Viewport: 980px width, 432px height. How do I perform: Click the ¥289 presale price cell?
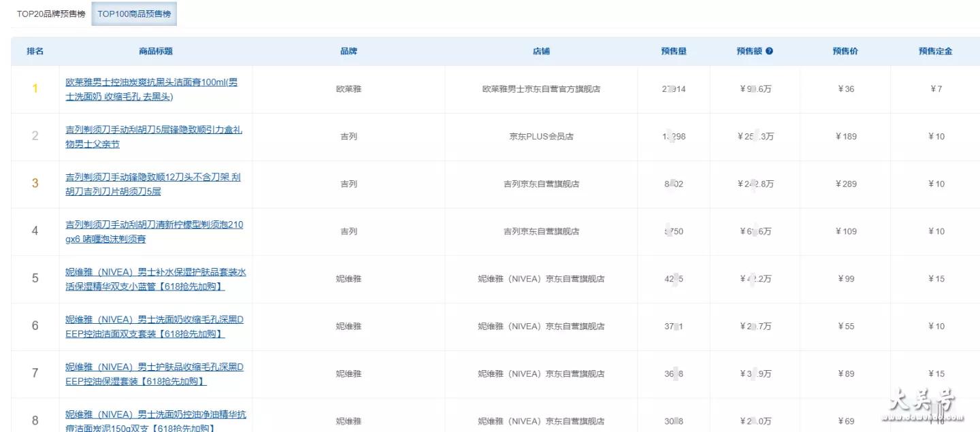coord(845,184)
